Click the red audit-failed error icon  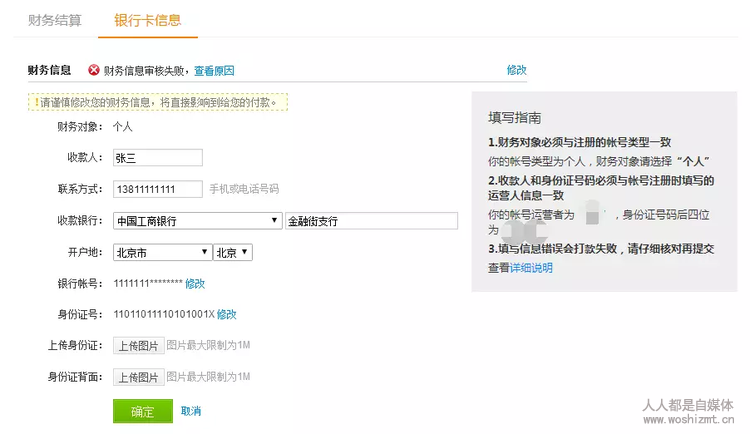(x=94, y=70)
